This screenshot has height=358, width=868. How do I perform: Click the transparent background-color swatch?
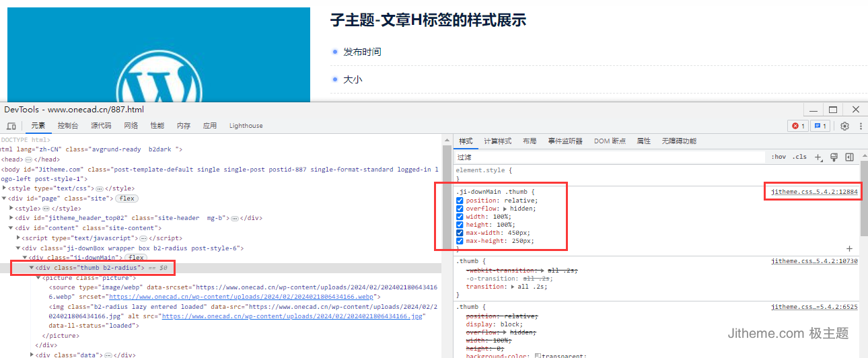click(x=538, y=356)
